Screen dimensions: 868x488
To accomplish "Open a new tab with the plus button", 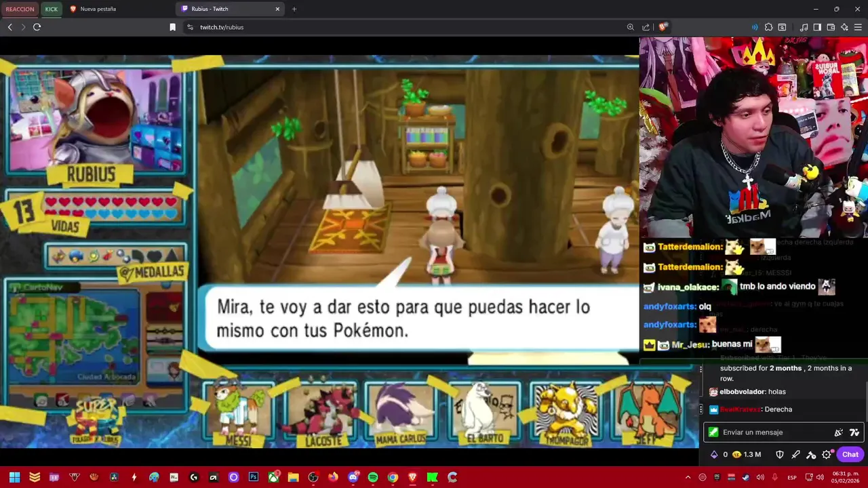I will coord(294,9).
